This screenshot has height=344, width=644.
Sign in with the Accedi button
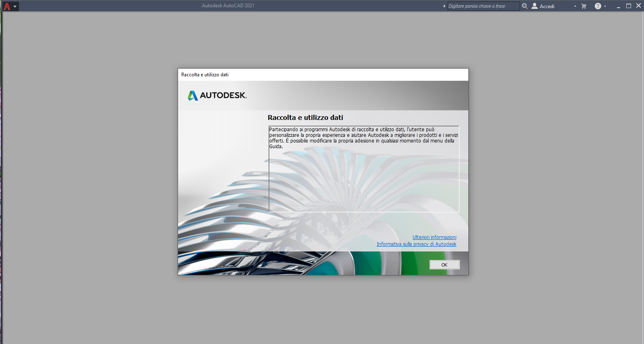point(543,6)
